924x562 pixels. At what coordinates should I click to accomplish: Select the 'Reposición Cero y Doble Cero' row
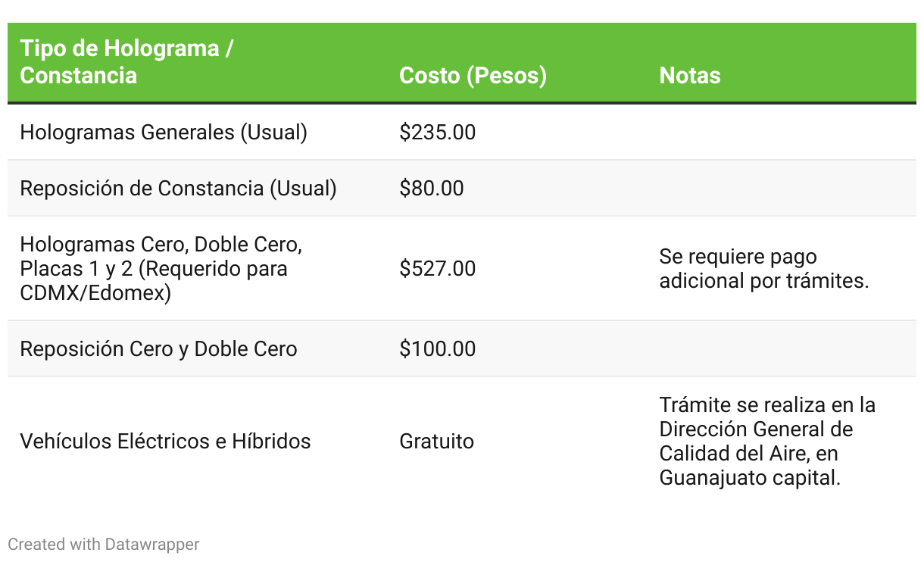click(x=462, y=349)
